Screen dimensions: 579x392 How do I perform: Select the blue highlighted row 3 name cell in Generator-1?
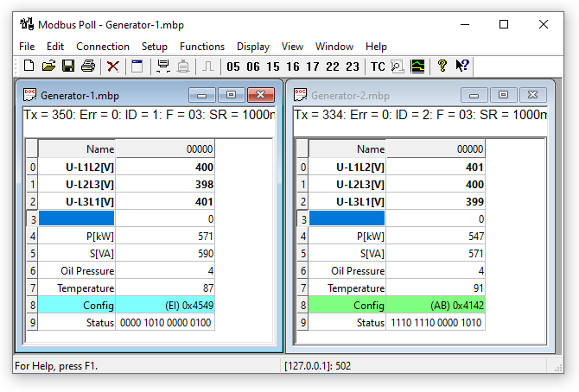[x=77, y=218]
